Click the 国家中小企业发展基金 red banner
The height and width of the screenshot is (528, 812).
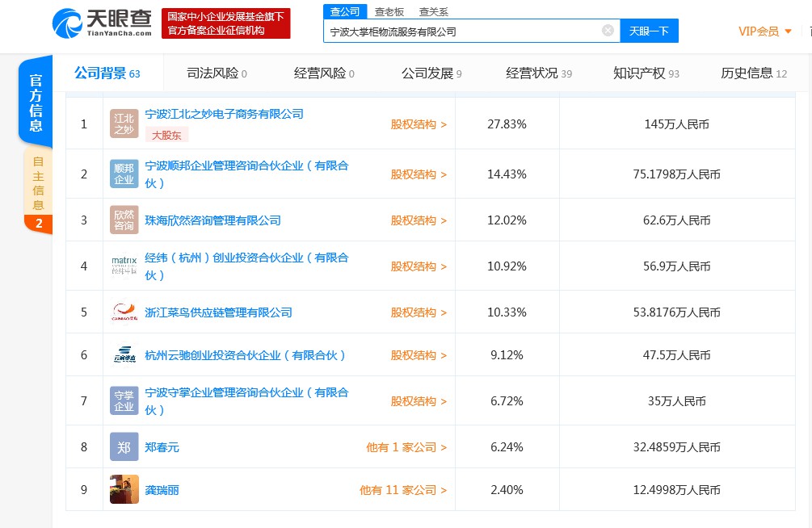(x=225, y=23)
